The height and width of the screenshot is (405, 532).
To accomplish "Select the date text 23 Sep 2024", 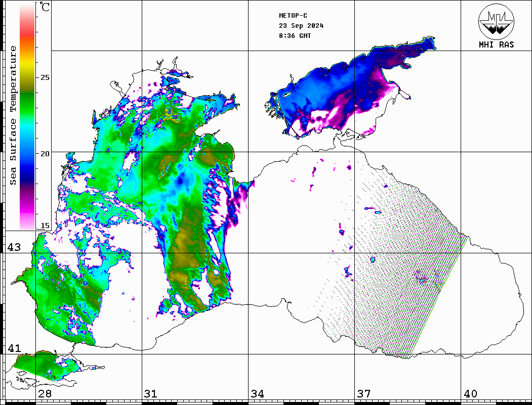I will 301,26.
